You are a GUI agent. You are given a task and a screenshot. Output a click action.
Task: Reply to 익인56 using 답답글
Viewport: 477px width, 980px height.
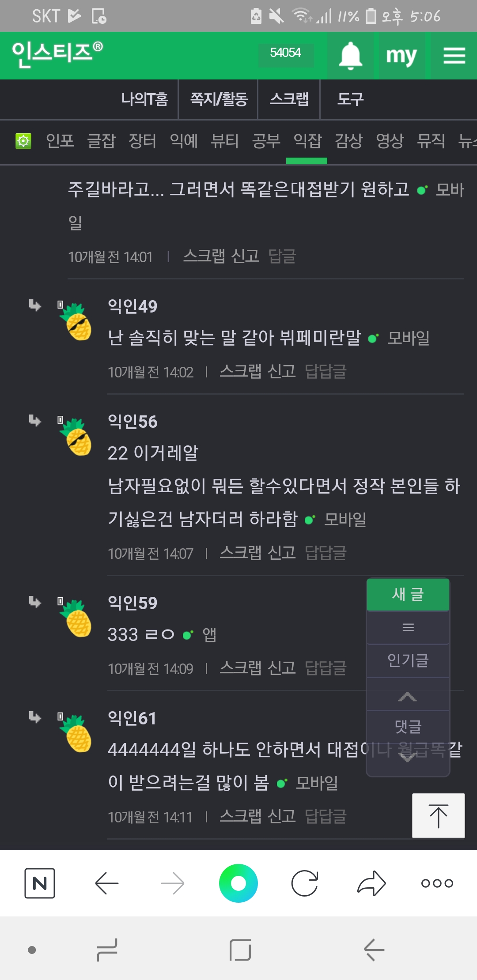326,553
